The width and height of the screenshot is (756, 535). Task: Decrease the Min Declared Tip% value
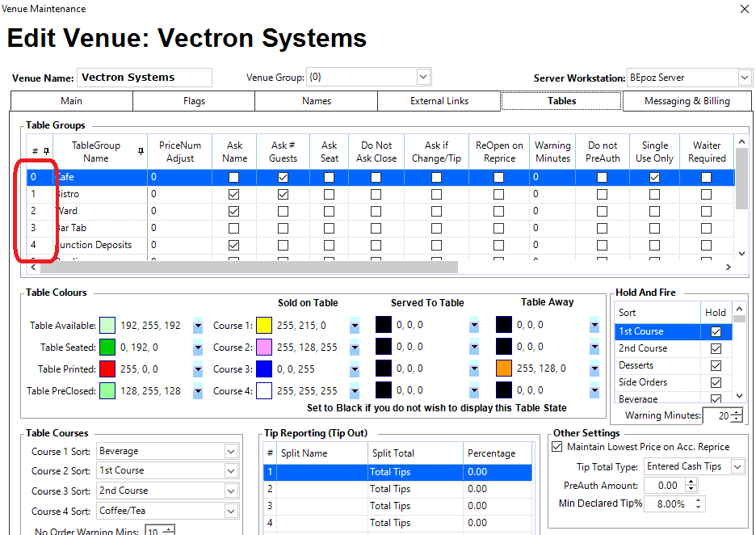point(698,507)
